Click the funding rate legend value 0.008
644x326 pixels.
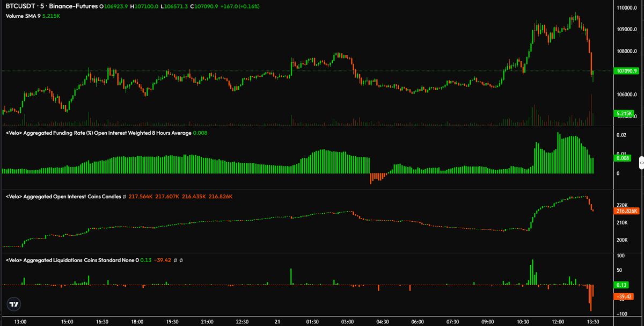point(200,133)
